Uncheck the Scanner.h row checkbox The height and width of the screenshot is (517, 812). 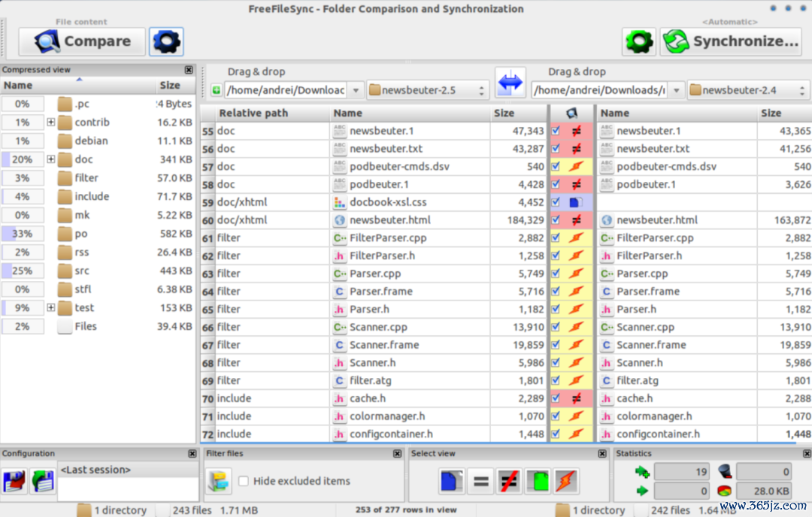[556, 363]
